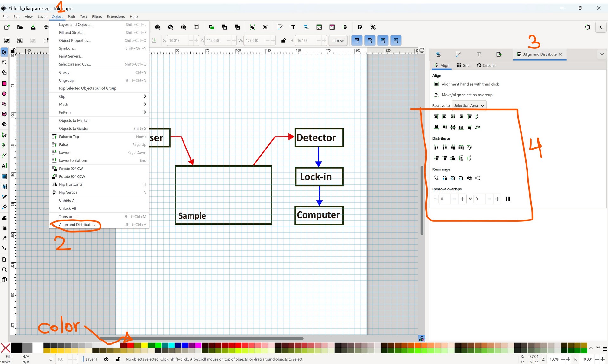608x364 pixels.
Task: Select the Star and polygon tool
Action: pos(4,104)
